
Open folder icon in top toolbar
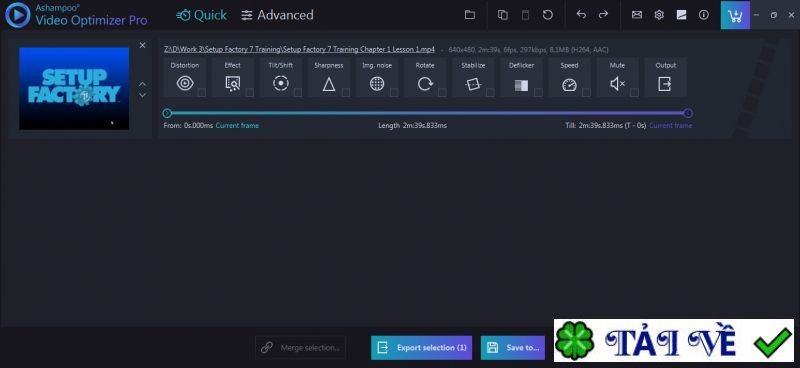(x=469, y=15)
